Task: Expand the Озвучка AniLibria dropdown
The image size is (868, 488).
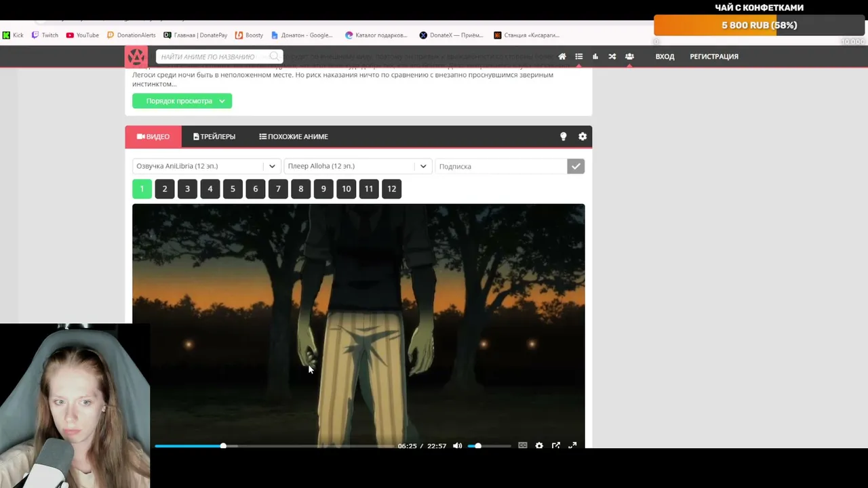Action: coord(206,166)
